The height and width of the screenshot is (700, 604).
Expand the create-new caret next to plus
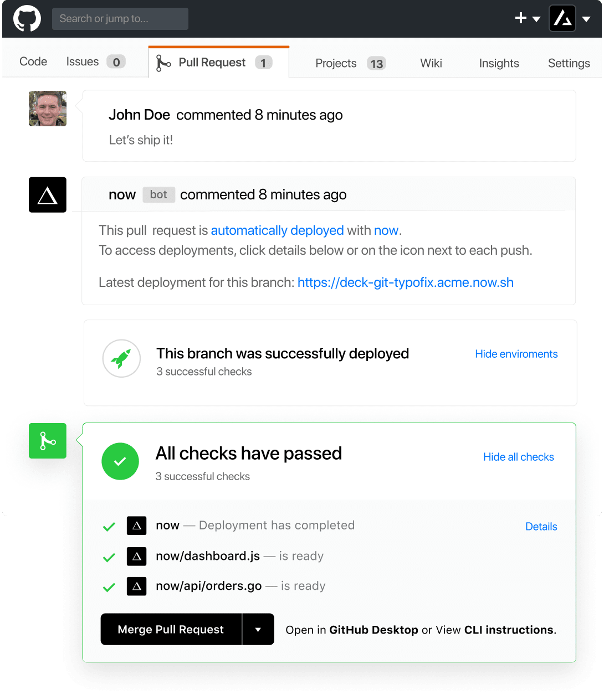point(536,19)
